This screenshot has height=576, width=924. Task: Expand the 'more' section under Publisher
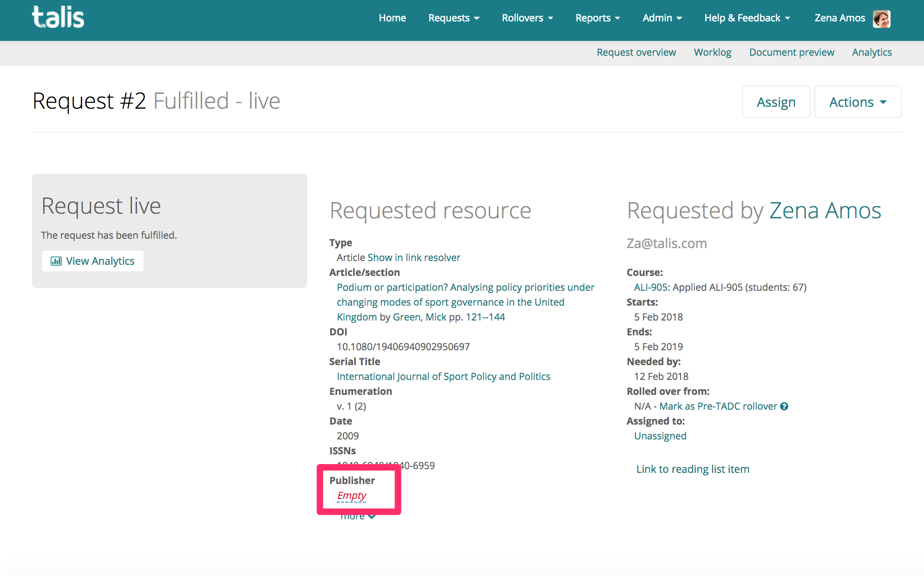[358, 516]
